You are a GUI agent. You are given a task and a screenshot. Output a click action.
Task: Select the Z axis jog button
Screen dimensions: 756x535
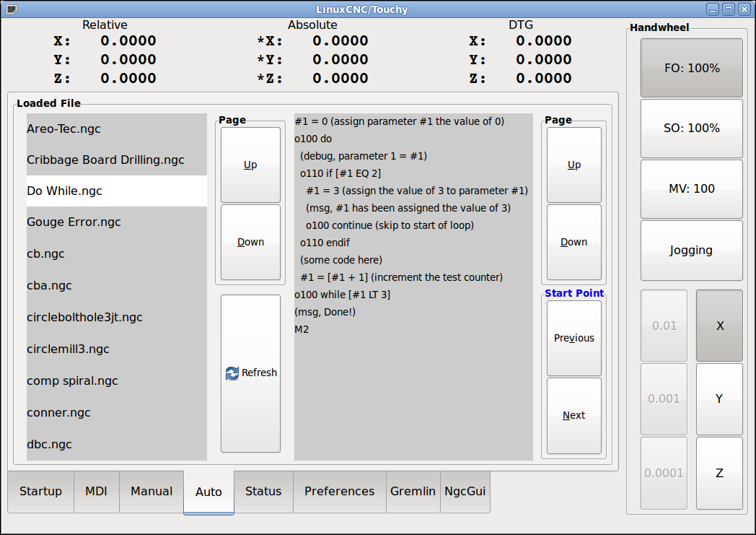pos(719,473)
